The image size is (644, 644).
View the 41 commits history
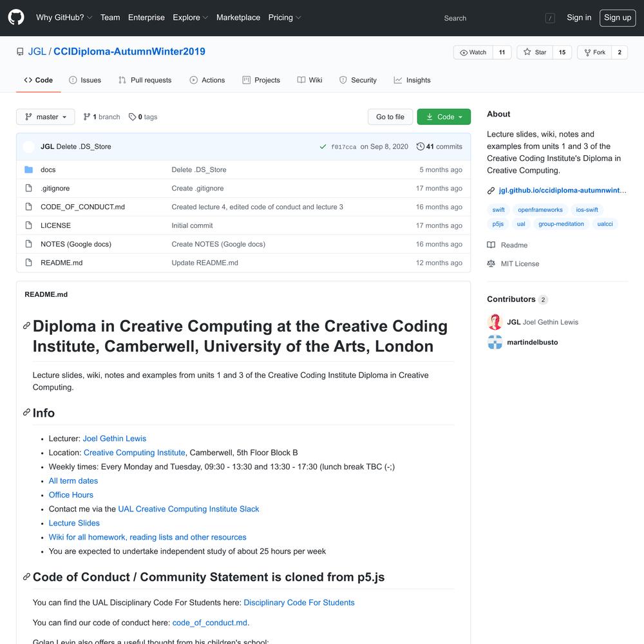(439, 147)
